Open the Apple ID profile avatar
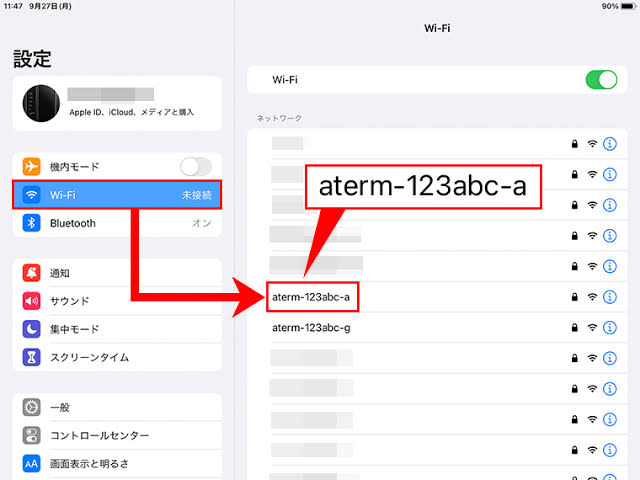The width and height of the screenshot is (640, 480). [x=41, y=104]
